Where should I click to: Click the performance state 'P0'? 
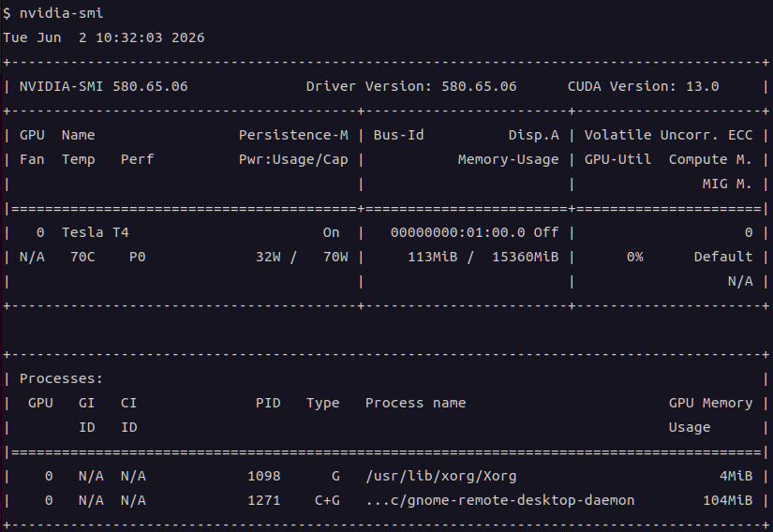point(138,258)
